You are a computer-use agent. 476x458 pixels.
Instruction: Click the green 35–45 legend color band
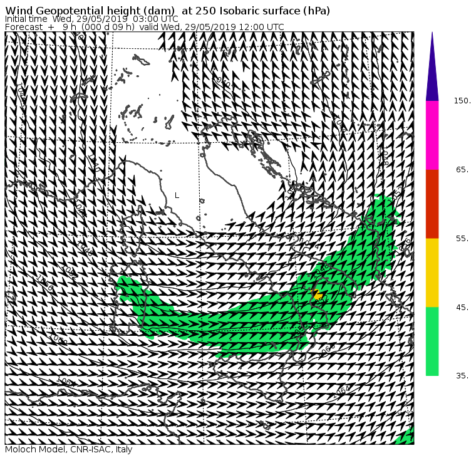(x=432, y=341)
